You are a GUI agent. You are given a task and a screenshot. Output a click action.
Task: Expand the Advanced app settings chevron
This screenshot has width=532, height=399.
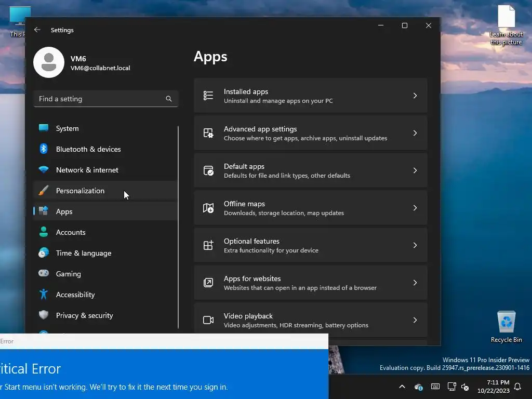[415, 133]
